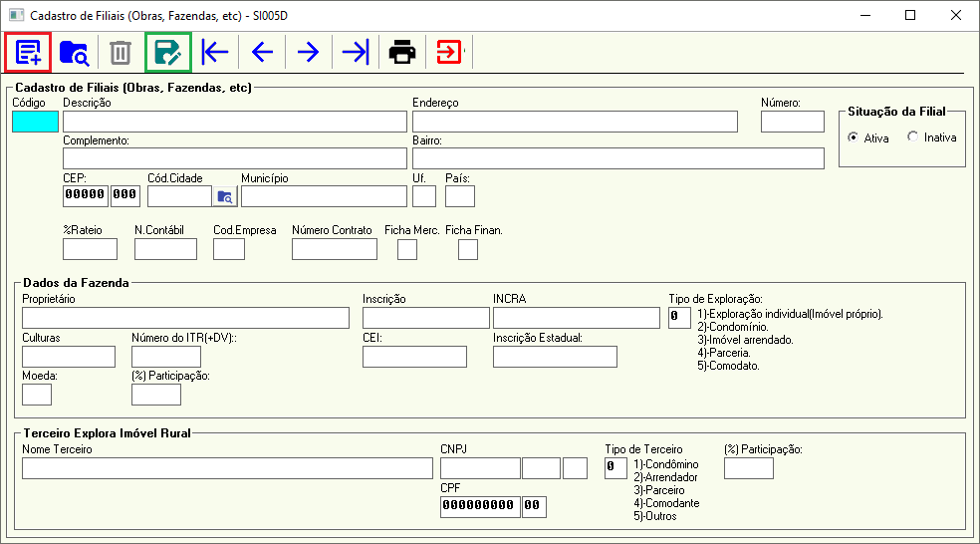Click the middle CNPJ input field
This screenshot has width=980, height=544.
click(541, 468)
